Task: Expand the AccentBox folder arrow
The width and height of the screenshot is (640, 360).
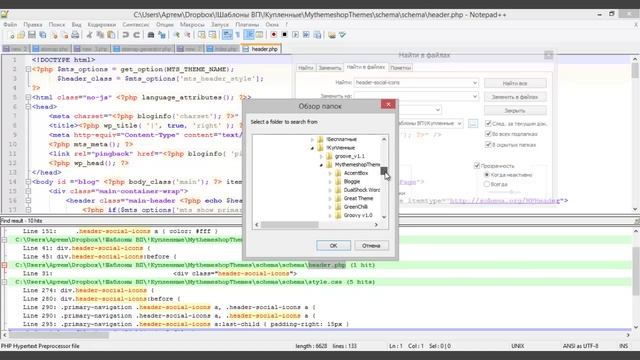Action: coord(330,173)
